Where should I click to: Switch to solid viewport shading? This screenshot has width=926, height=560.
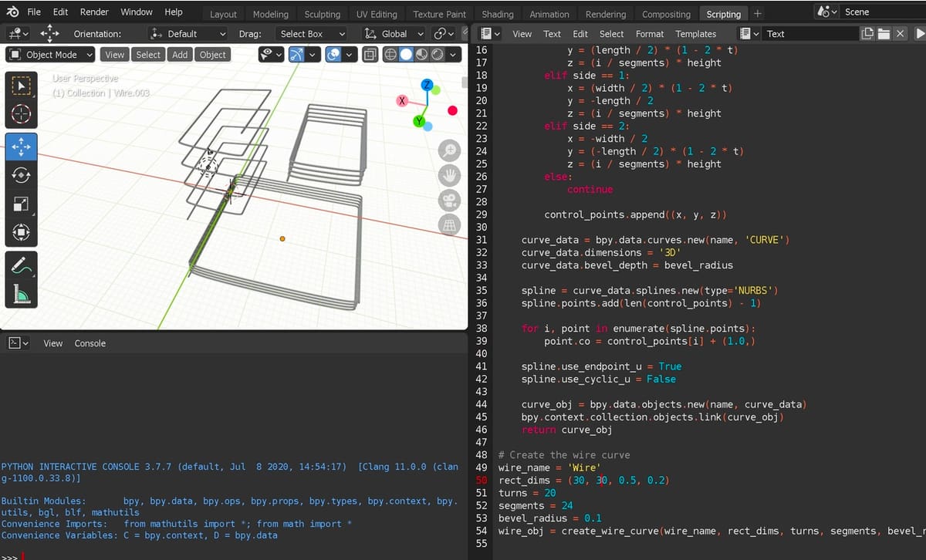[406, 55]
